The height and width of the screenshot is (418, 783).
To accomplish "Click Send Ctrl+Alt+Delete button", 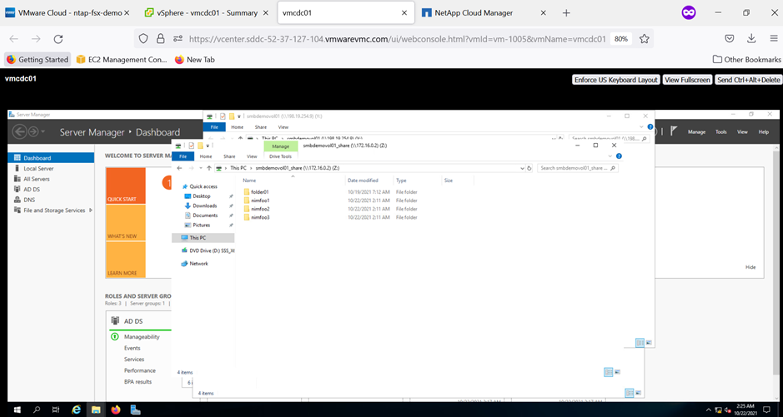I will click(x=748, y=79).
